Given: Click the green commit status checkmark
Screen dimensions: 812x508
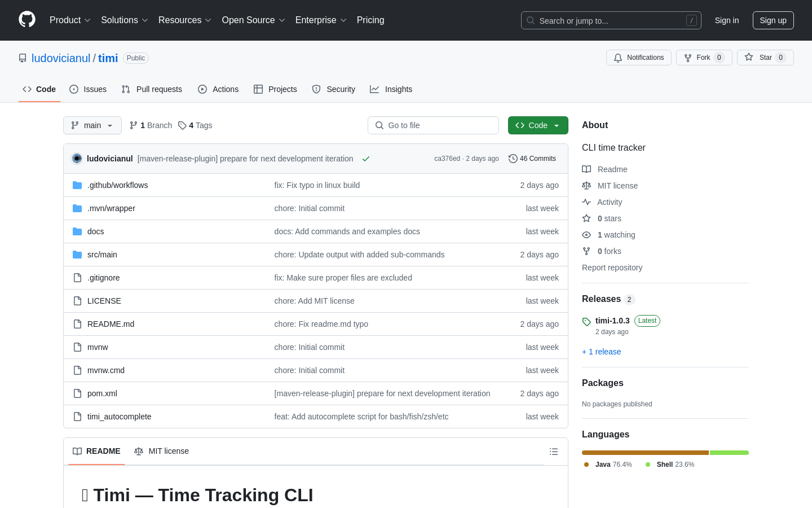Looking at the screenshot, I should [x=366, y=159].
